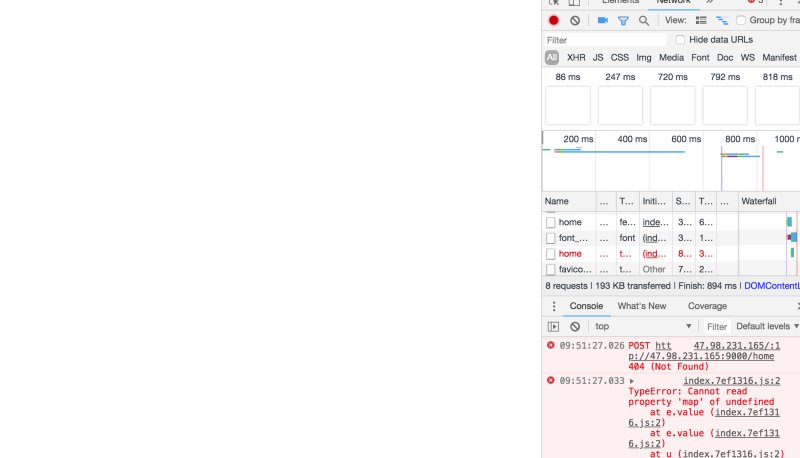Switch to the Elements tab

[x=620, y=2]
